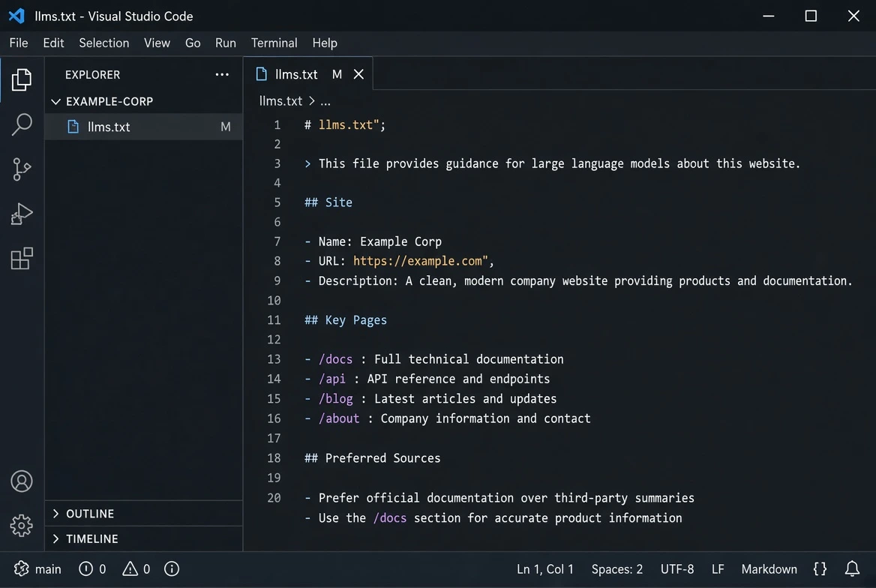Click line number 10 in gutter

274,300
